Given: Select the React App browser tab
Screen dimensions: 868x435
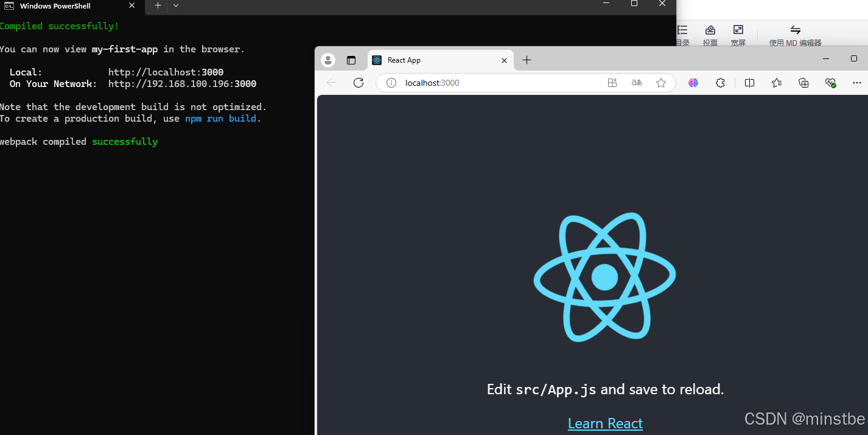Looking at the screenshot, I should (440, 60).
